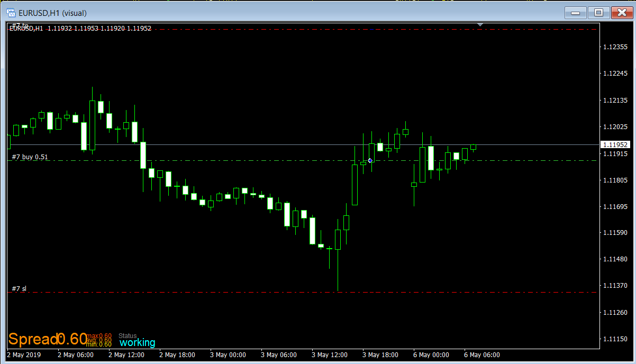Click price scale value 1.11915
Image resolution: width=636 pixels, height=364 pixels.
click(615, 153)
